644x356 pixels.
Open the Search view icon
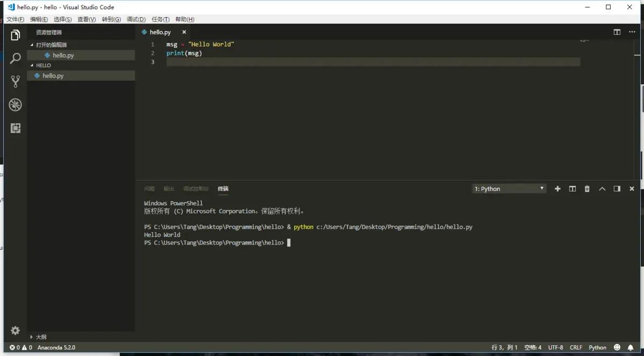point(16,58)
